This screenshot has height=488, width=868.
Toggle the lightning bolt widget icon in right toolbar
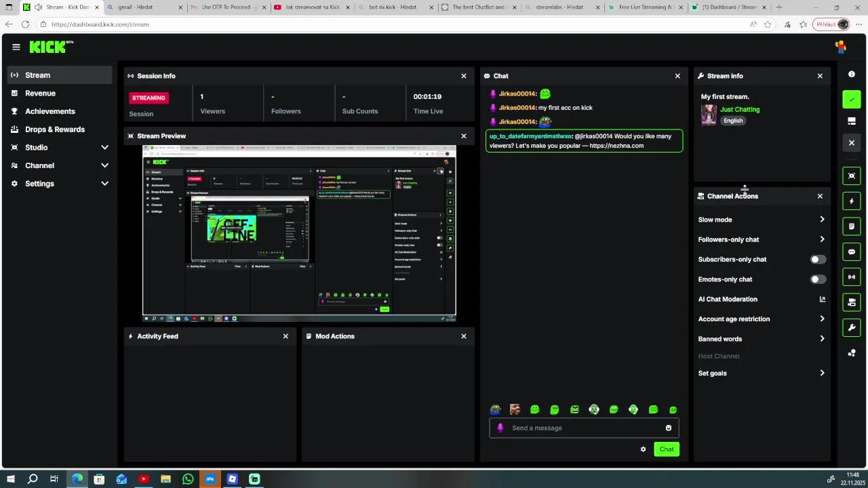coord(852,201)
